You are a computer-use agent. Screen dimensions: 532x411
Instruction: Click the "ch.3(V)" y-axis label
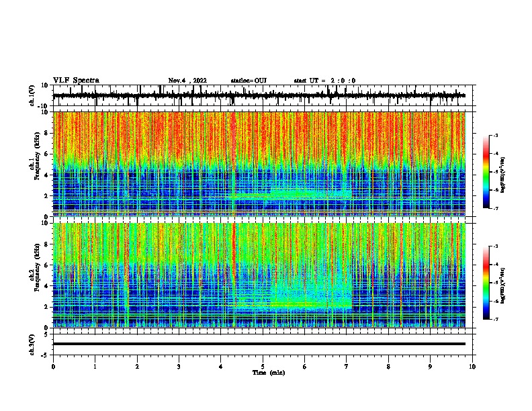32,345
